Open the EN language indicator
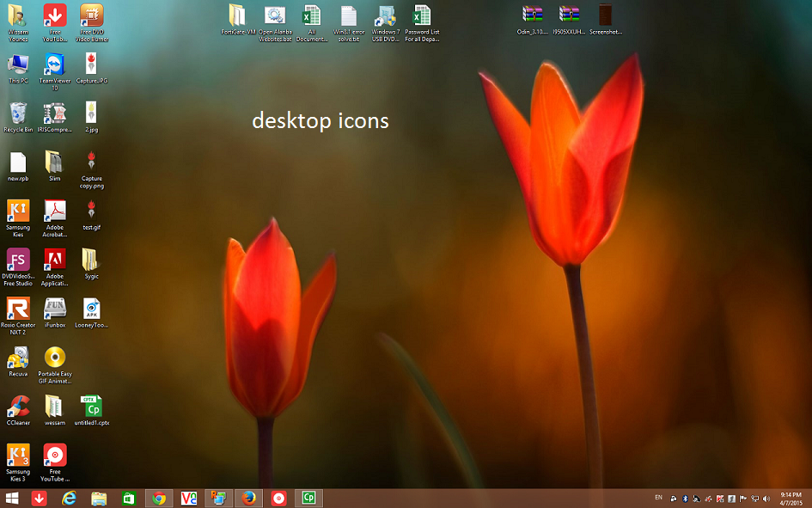The image size is (812, 508). (658, 498)
